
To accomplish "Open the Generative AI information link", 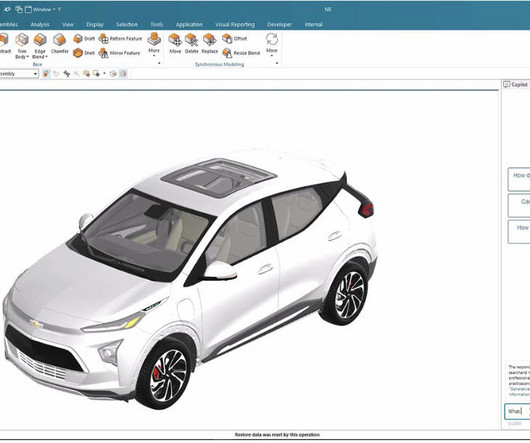I will [520, 392].
